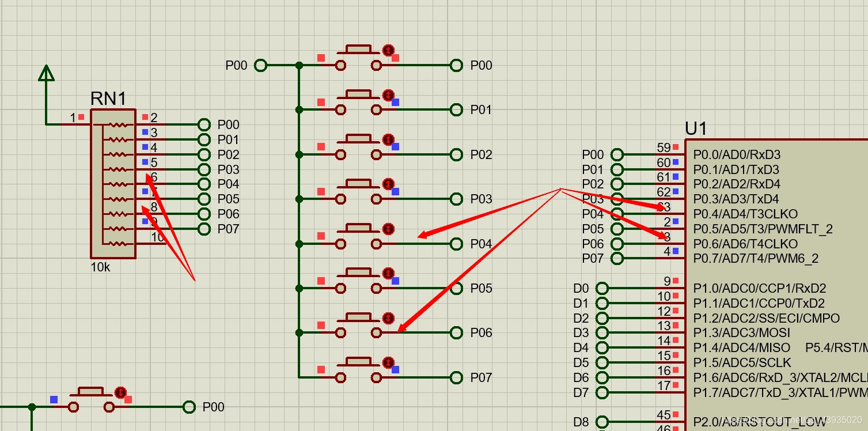The height and width of the screenshot is (431, 868).
Task: Click the P1.1/ADC1/CCP0/TxD2 pin label
Action: (759, 303)
